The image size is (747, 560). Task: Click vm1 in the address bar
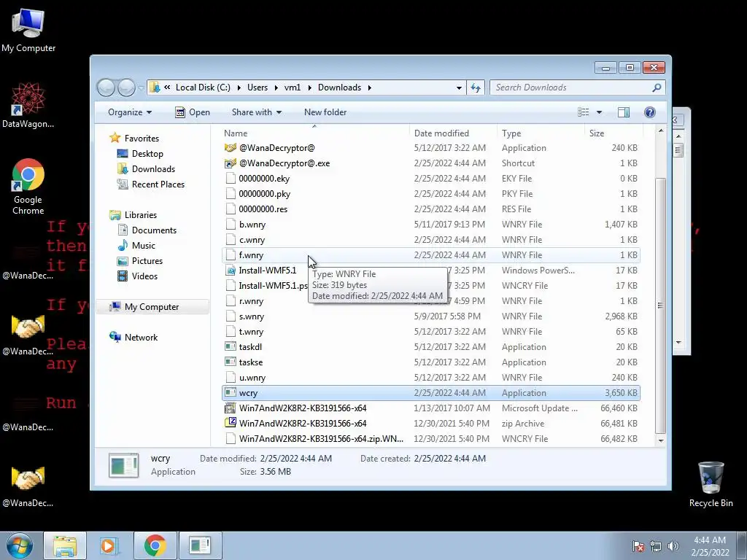click(293, 87)
